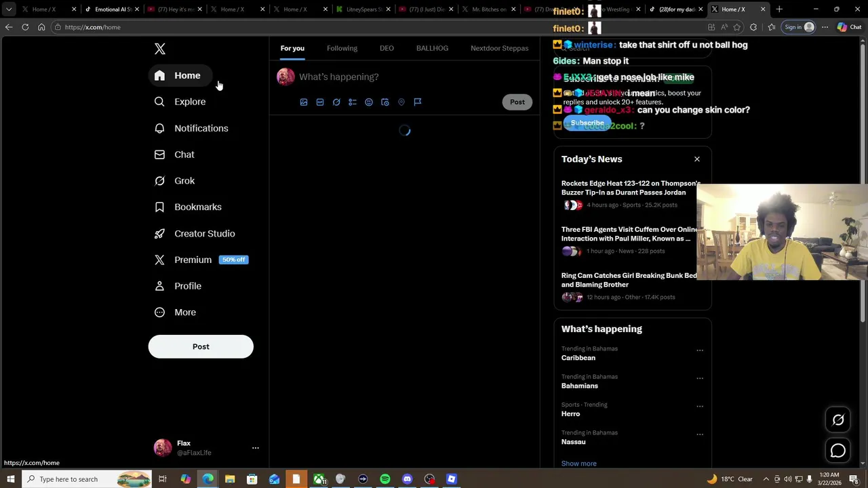This screenshot has width=868, height=488.
Task: Open Bookmarks icon in sidebar
Action: [159, 207]
